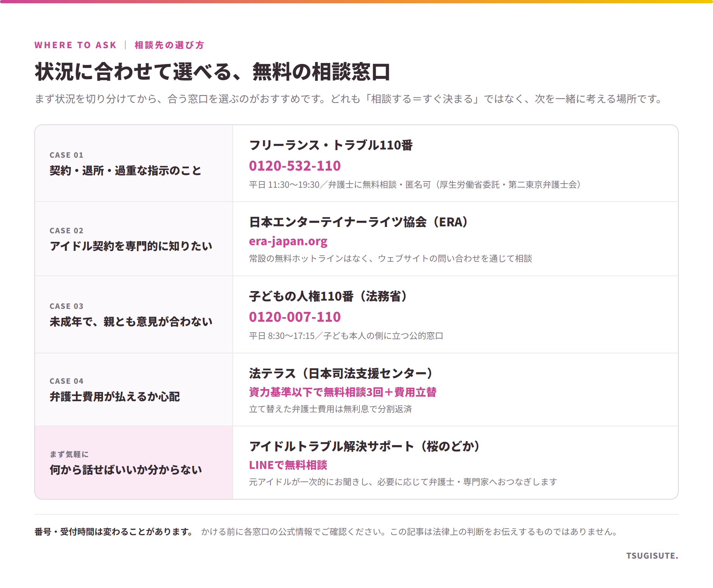Click the bold notice '番号・受付時間は変わることがあります。'

114,532
